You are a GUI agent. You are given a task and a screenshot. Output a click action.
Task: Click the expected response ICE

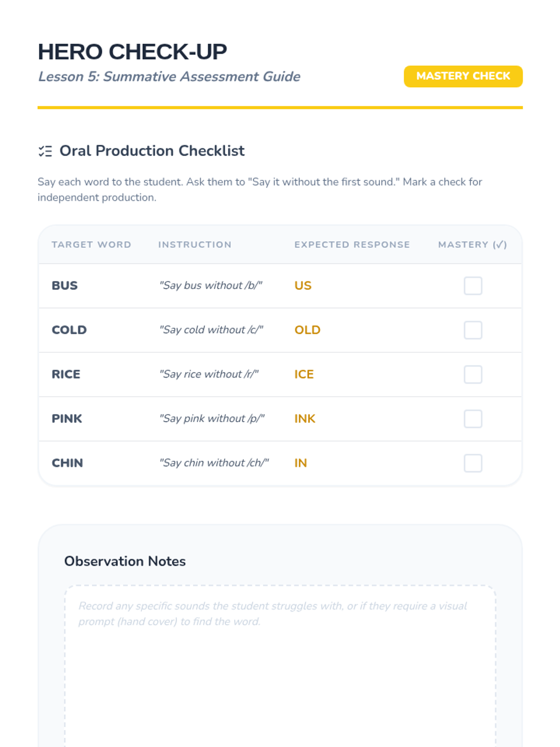tap(304, 374)
